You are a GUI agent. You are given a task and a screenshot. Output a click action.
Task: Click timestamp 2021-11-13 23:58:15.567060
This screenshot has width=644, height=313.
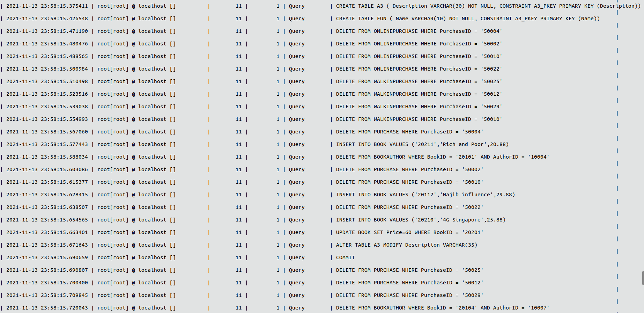click(47, 132)
